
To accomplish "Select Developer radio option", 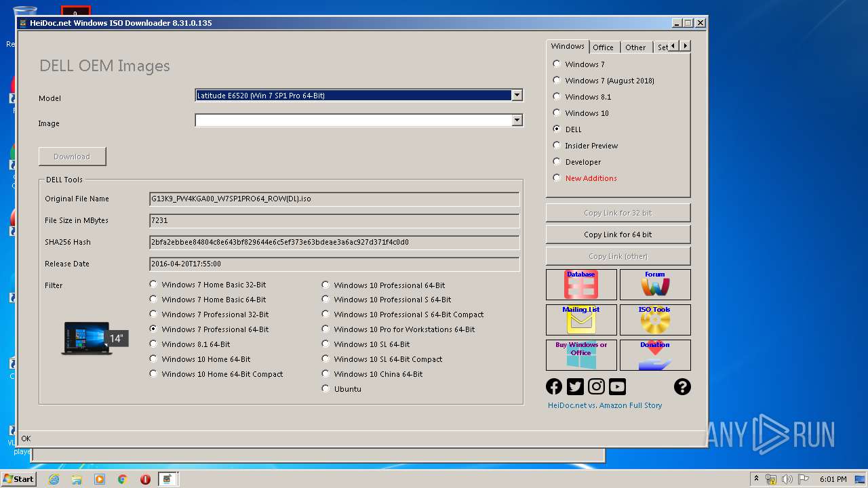I will pos(577,162).
